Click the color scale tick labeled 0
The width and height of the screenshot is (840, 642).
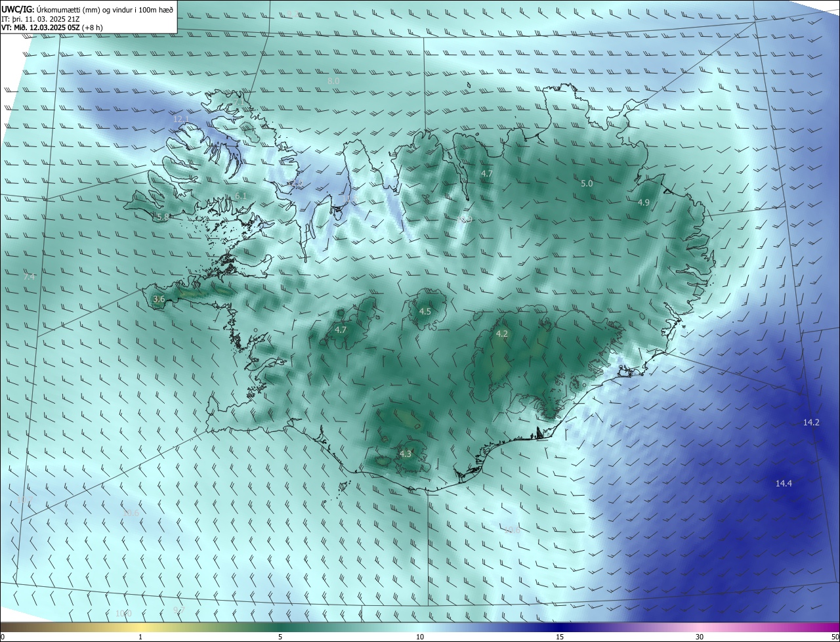point(3,637)
